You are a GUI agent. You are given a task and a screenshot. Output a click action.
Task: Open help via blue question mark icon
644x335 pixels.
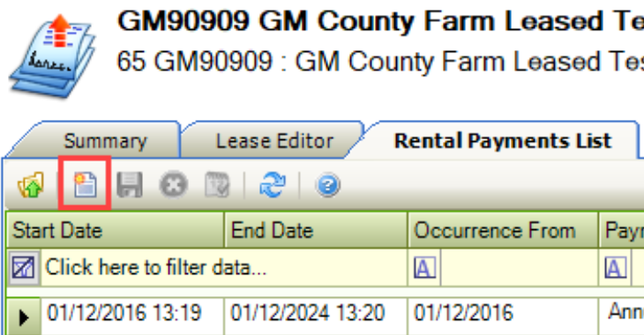327,185
